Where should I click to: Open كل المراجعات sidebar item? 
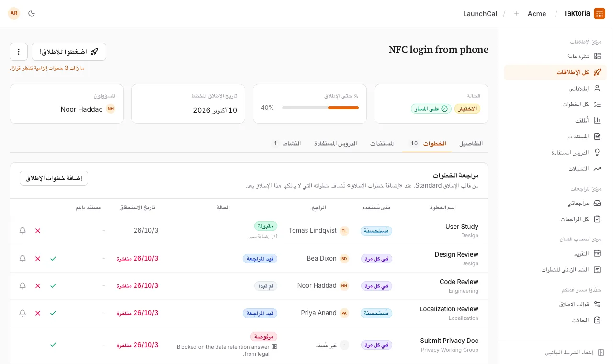pos(555,219)
